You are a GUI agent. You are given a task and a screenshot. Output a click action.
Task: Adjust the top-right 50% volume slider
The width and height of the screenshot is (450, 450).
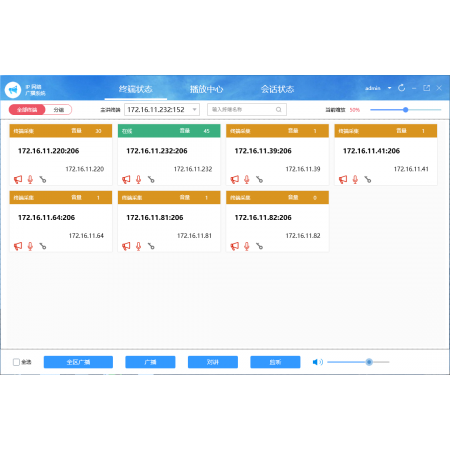coord(405,110)
